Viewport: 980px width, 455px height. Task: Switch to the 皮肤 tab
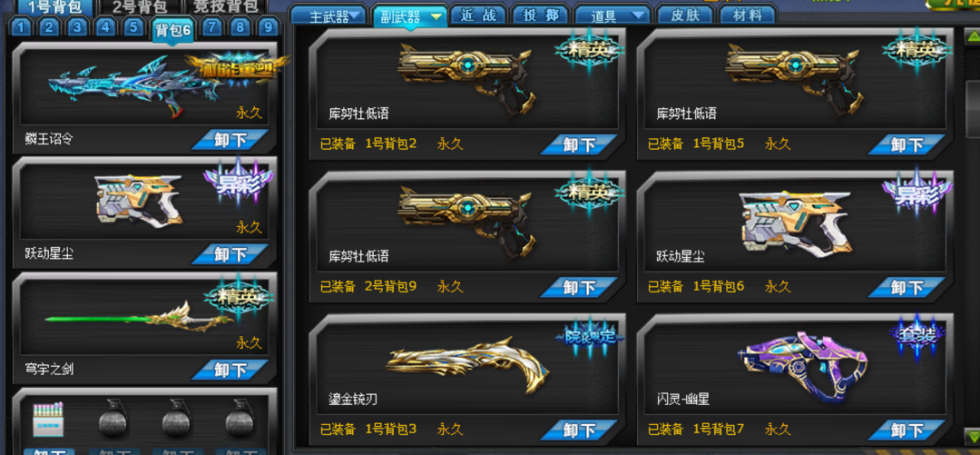point(682,15)
